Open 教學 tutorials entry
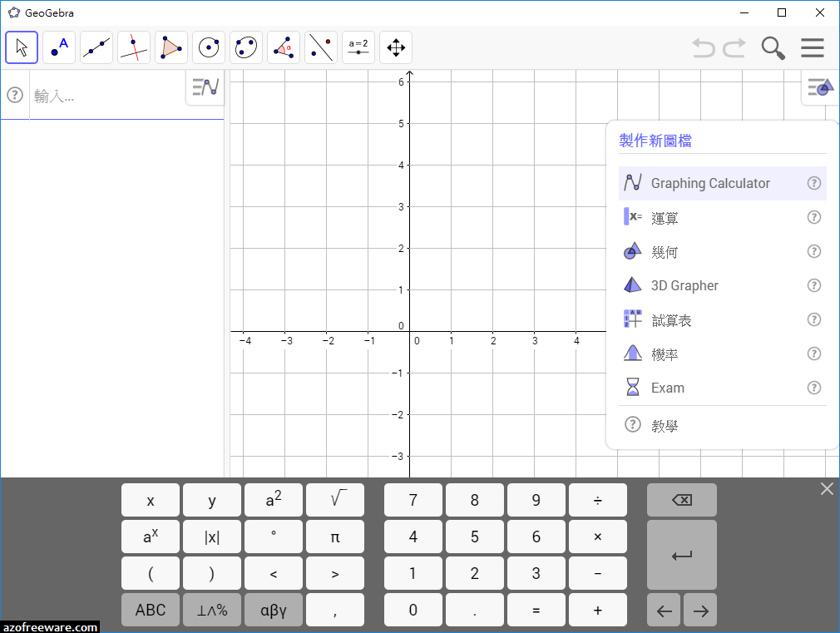This screenshot has width=840, height=633. point(723,426)
